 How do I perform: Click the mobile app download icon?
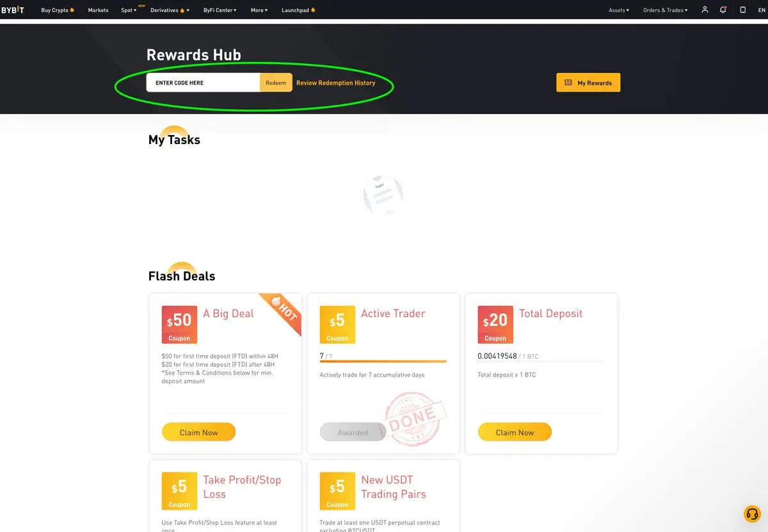point(742,10)
